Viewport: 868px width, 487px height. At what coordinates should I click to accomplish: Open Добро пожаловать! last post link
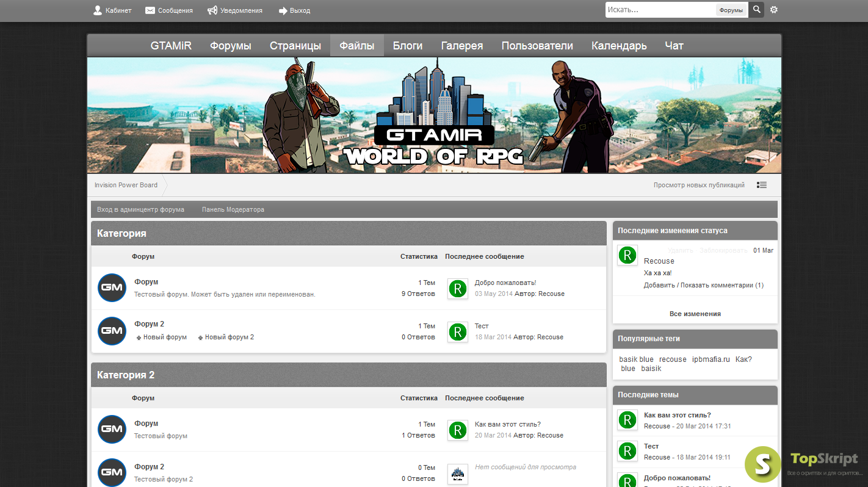click(505, 283)
